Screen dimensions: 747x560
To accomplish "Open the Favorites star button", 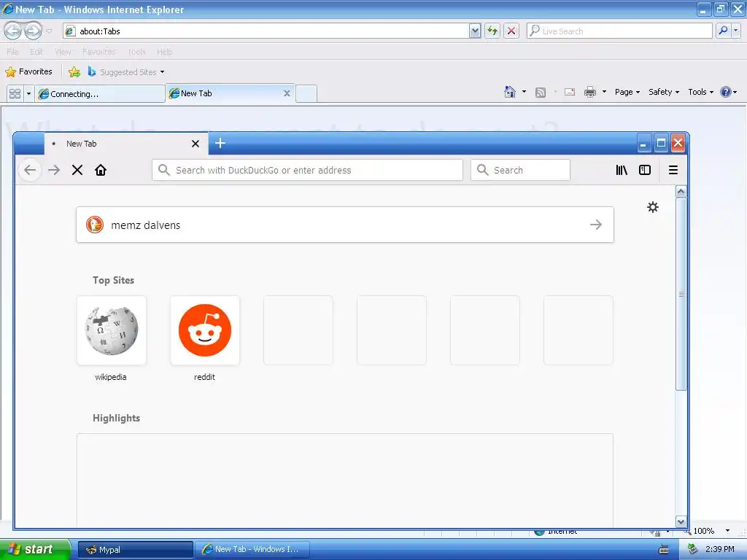I will click(x=28, y=72).
